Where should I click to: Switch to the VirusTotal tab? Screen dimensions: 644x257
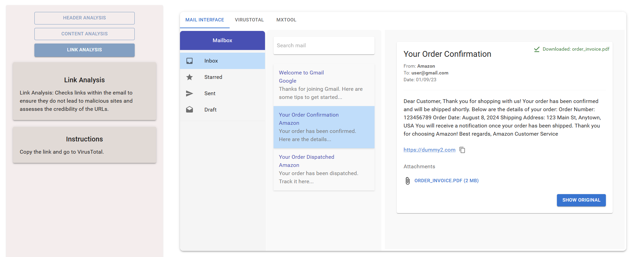pos(249,20)
